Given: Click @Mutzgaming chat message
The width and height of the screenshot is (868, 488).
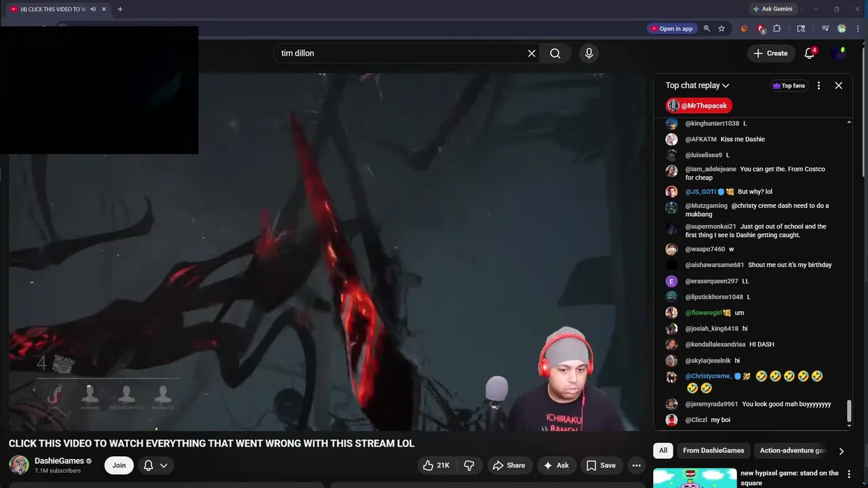Looking at the screenshot, I should [757, 210].
